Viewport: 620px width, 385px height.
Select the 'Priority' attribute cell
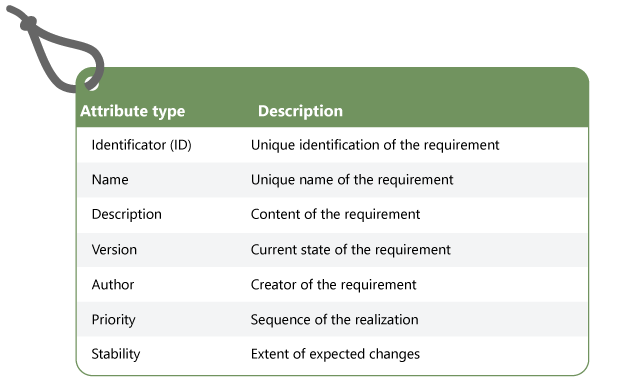point(113,319)
